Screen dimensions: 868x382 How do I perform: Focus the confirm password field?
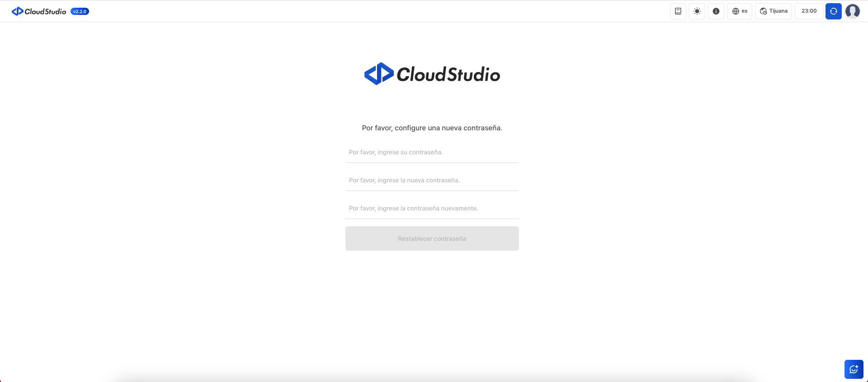(432, 209)
